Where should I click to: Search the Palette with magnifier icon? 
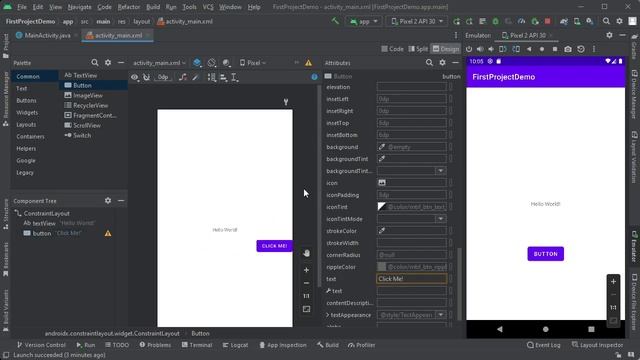click(x=95, y=62)
